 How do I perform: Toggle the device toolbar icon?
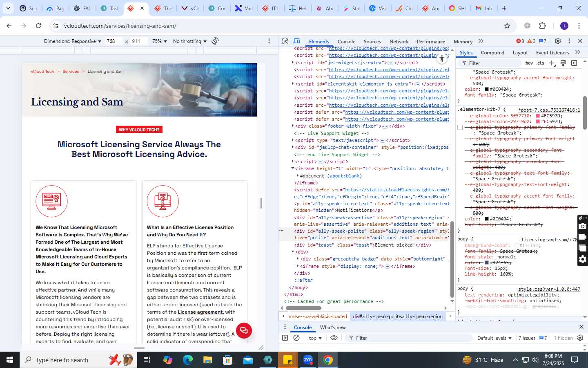[297, 41]
